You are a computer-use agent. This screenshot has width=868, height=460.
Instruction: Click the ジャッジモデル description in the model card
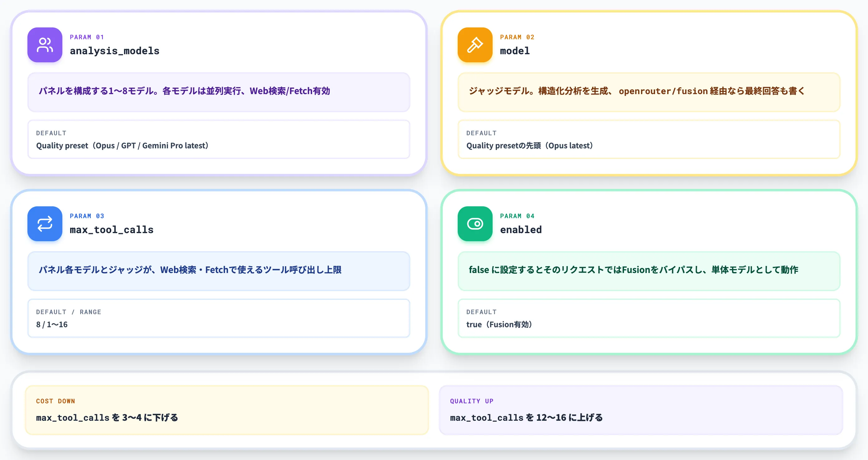pyautogui.click(x=637, y=91)
